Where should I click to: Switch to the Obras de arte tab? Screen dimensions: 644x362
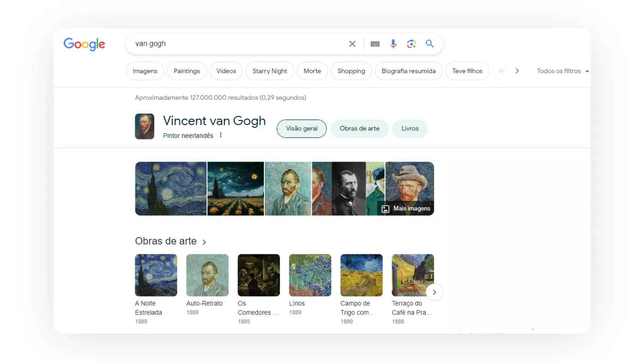click(x=359, y=129)
